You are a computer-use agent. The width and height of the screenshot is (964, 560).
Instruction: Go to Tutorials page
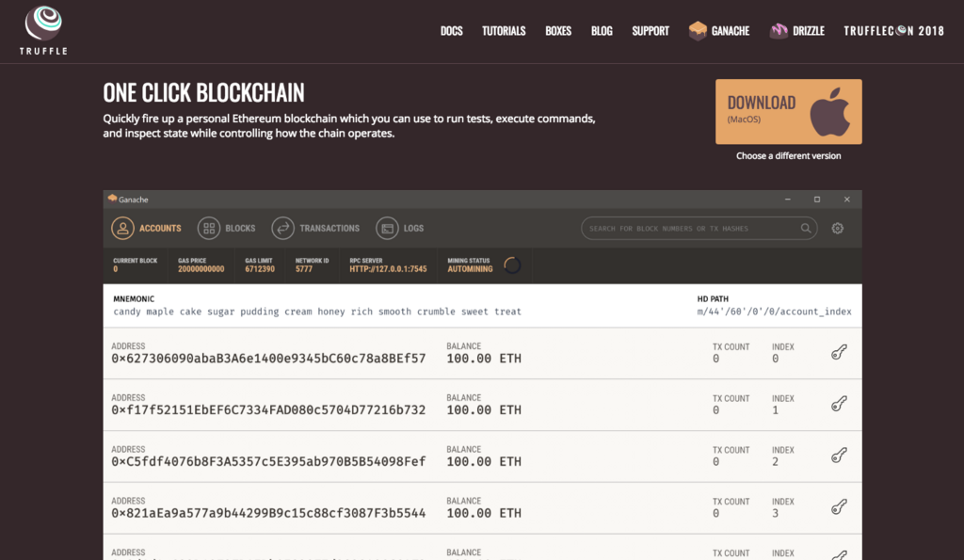(504, 31)
